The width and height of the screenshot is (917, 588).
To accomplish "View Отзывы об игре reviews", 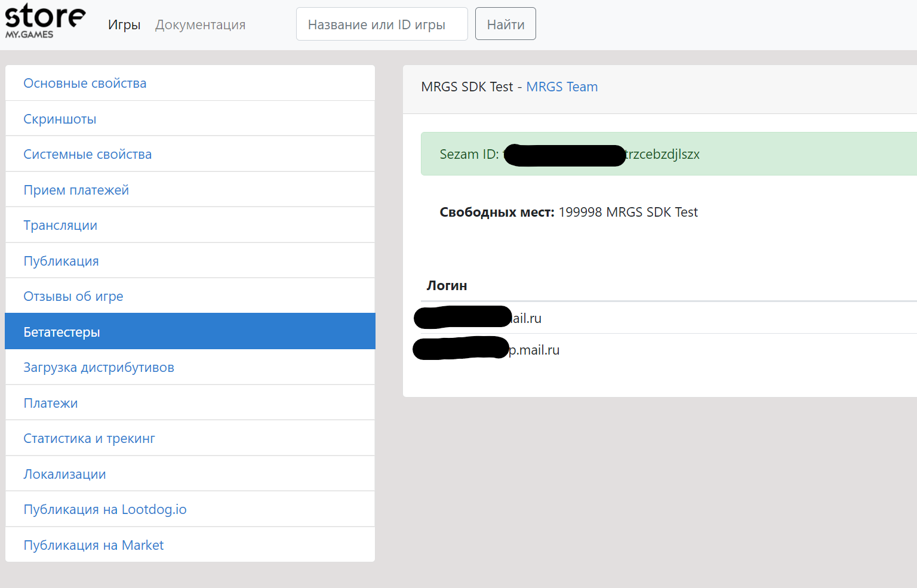I will click(73, 296).
